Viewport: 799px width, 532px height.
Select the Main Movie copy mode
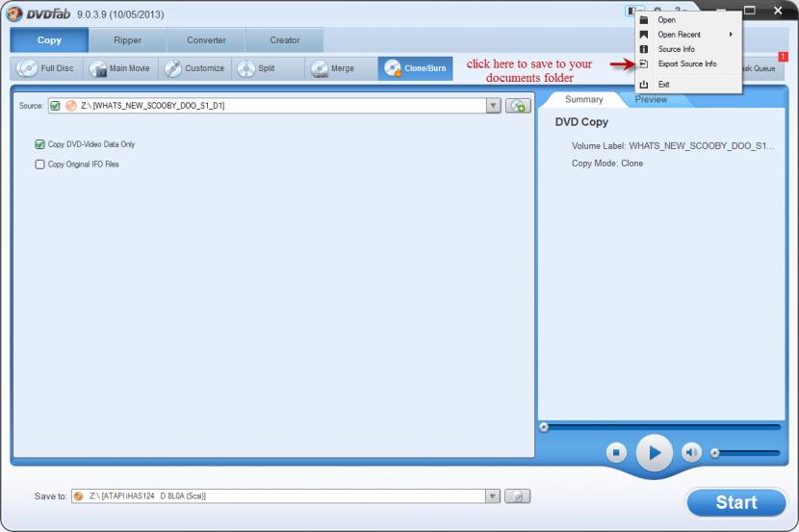click(120, 68)
